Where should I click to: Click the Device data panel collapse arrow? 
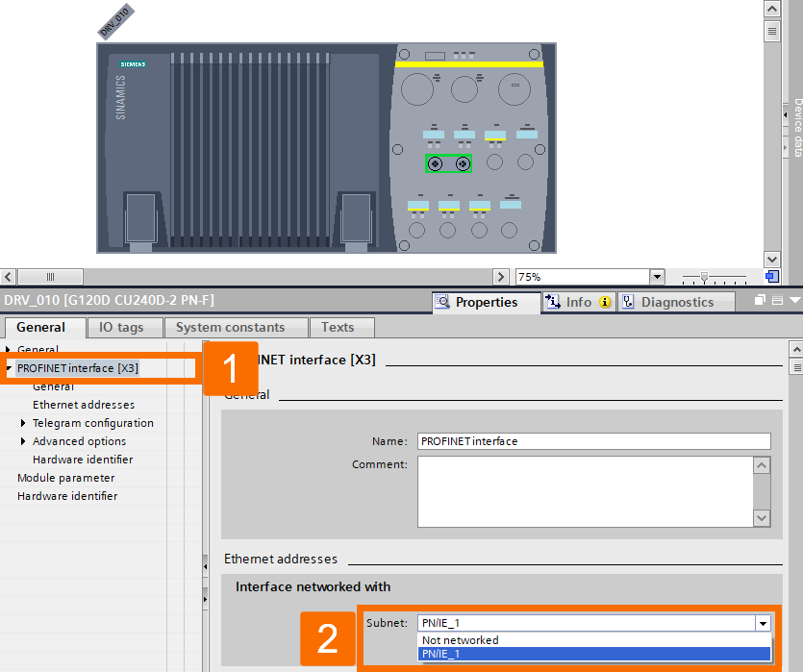point(786,115)
